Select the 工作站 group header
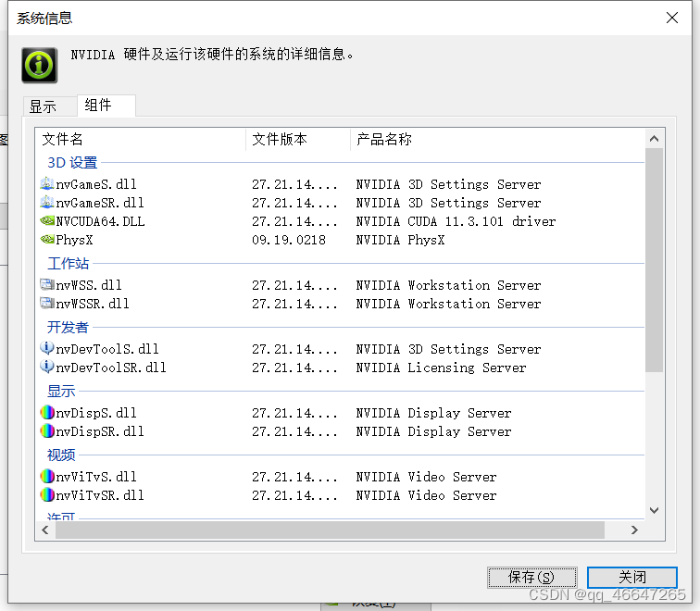The image size is (700, 611). coord(68,263)
